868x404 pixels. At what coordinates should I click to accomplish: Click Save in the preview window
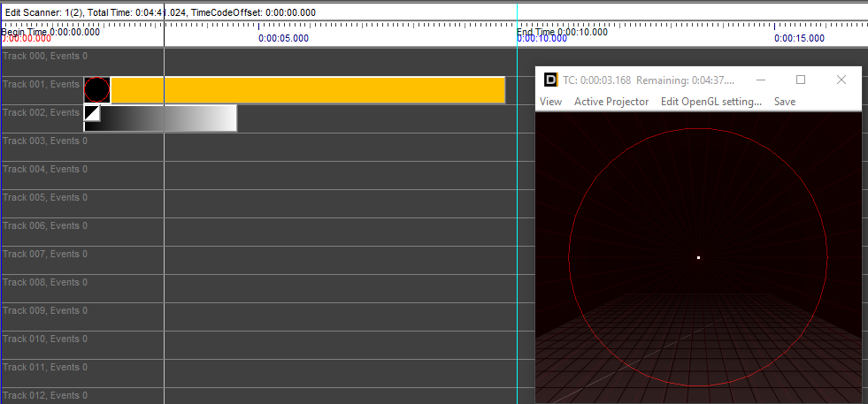pyautogui.click(x=784, y=102)
